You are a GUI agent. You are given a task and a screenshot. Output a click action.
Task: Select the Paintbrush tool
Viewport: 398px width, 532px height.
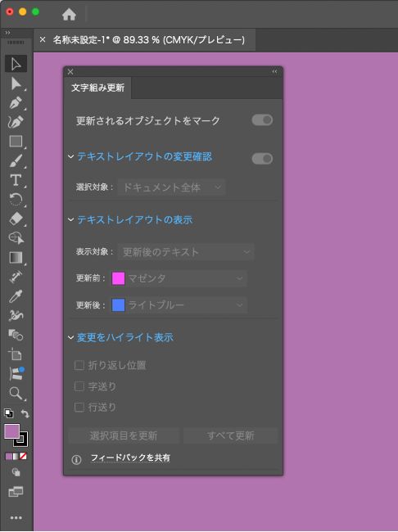16,160
